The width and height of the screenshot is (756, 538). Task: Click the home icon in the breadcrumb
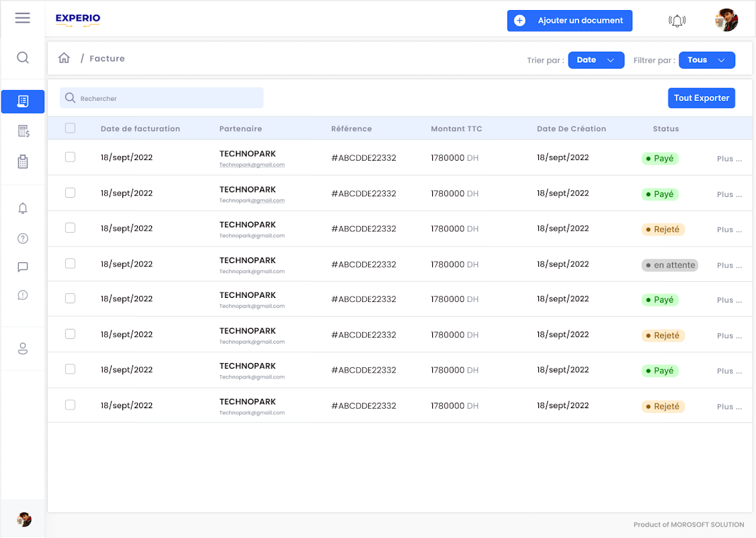64,59
